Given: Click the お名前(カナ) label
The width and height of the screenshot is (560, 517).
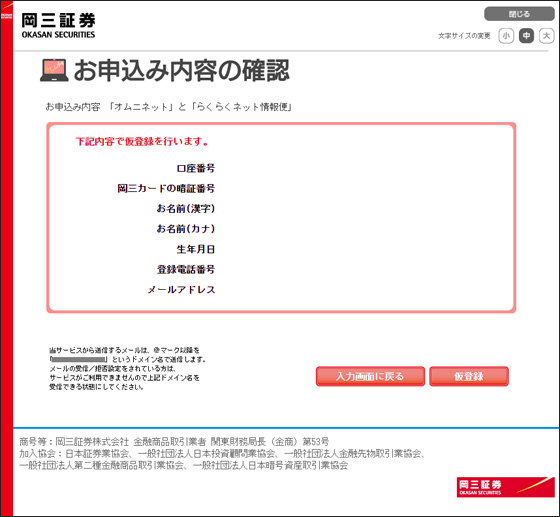Looking at the screenshot, I should click(186, 229).
